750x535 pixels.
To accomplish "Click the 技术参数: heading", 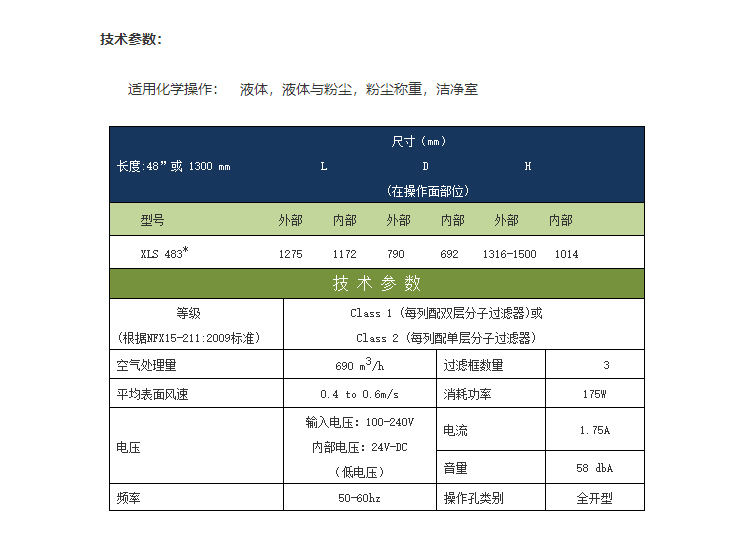I will click(131, 39).
